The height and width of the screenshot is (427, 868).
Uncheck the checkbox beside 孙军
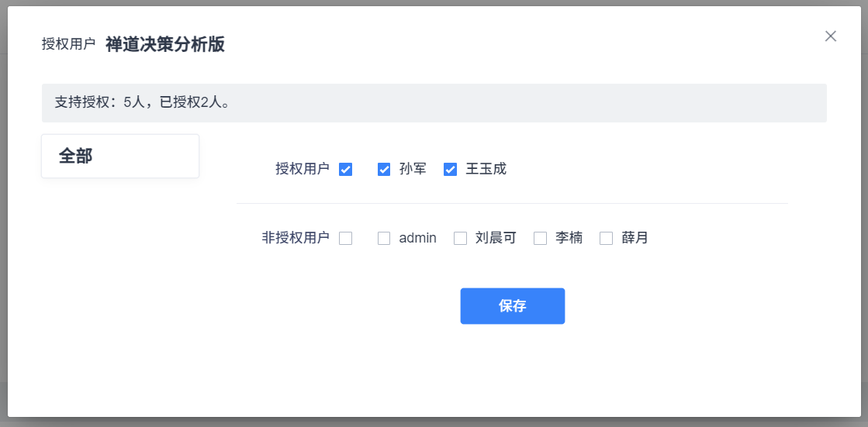pyautogui.click(x=384, y=170)
